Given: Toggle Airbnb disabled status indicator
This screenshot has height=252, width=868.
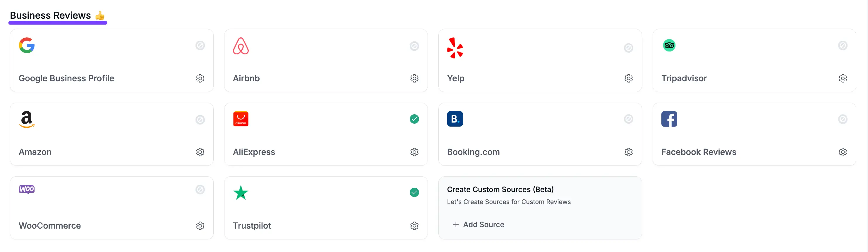Looking at the screenshot, I should pos(414,46).
